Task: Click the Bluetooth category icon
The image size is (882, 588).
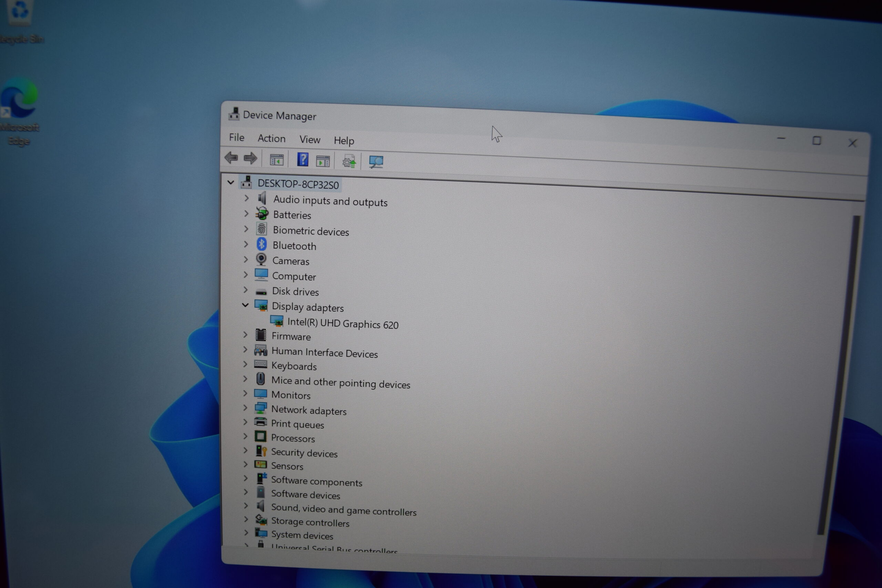Action: click(261, 245)
